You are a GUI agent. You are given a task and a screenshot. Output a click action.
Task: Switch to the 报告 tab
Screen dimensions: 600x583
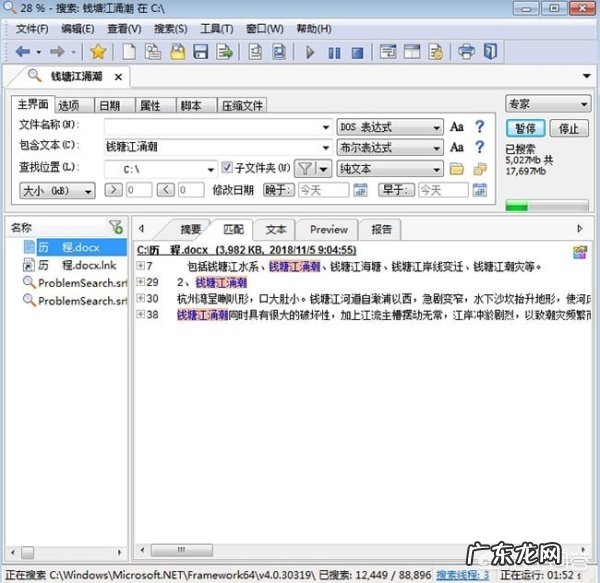382,229
